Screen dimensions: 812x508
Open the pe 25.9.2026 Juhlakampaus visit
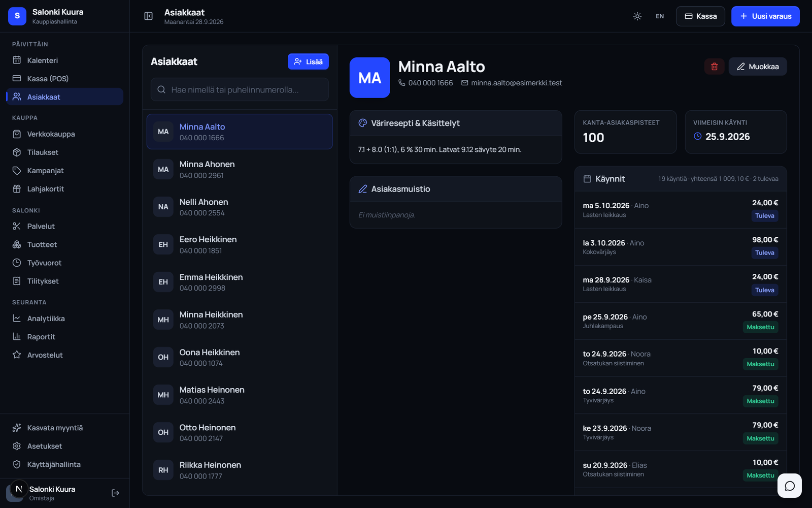click(x=681, y=321)
